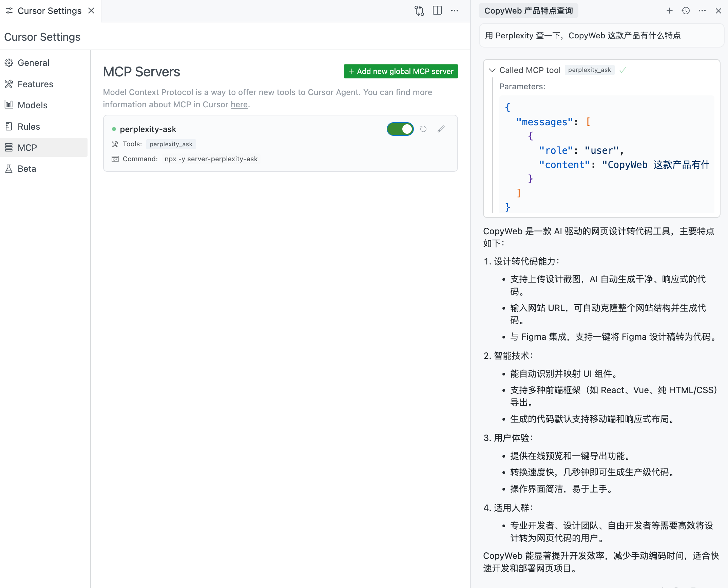Image resolution: width=728 pixels, height=588 pixels.
Task: Select Rules in the sidebar
Action: tap(28, 127)
